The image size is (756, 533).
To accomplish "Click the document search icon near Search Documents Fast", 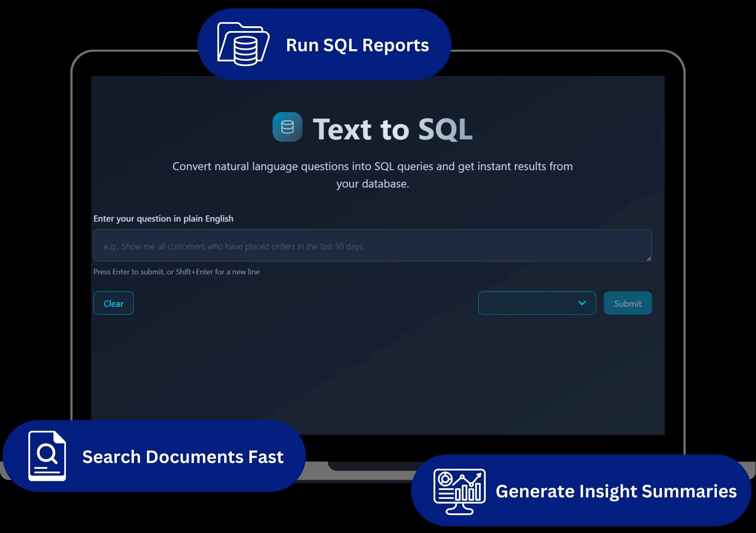I will (47, 456).
